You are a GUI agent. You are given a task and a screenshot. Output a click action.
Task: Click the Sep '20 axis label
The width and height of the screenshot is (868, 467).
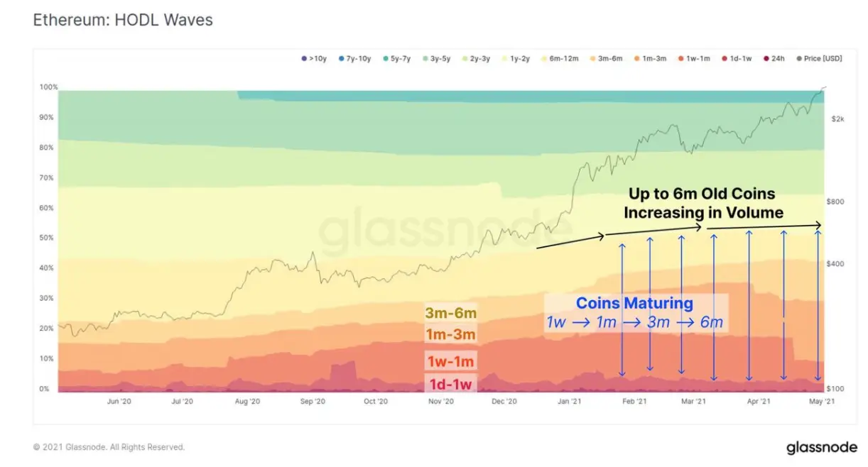[313, 402]
